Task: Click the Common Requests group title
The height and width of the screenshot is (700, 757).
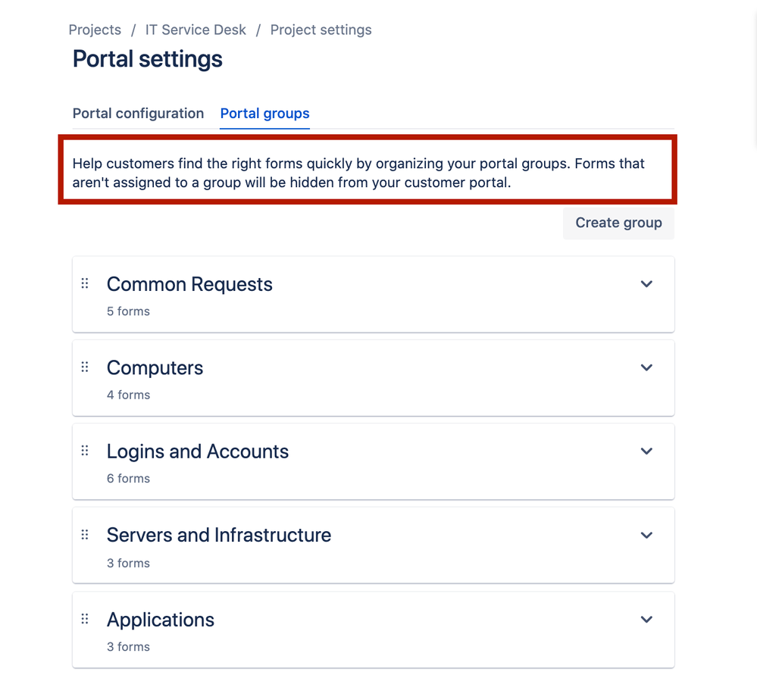Action: pos(189,284)
